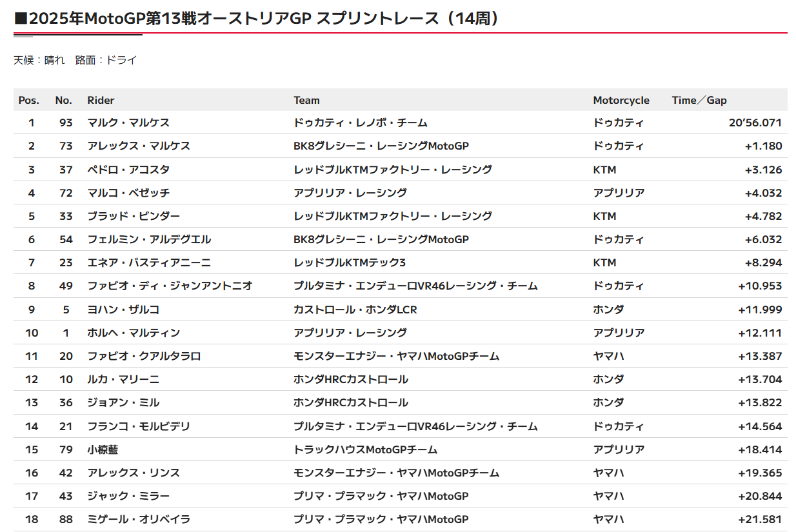Click rider 小椋藍 in row 15

[x=103, y=449]
